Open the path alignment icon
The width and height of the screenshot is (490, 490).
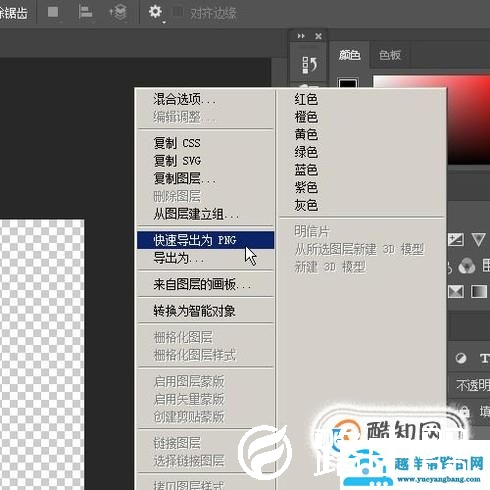point(85,12)
